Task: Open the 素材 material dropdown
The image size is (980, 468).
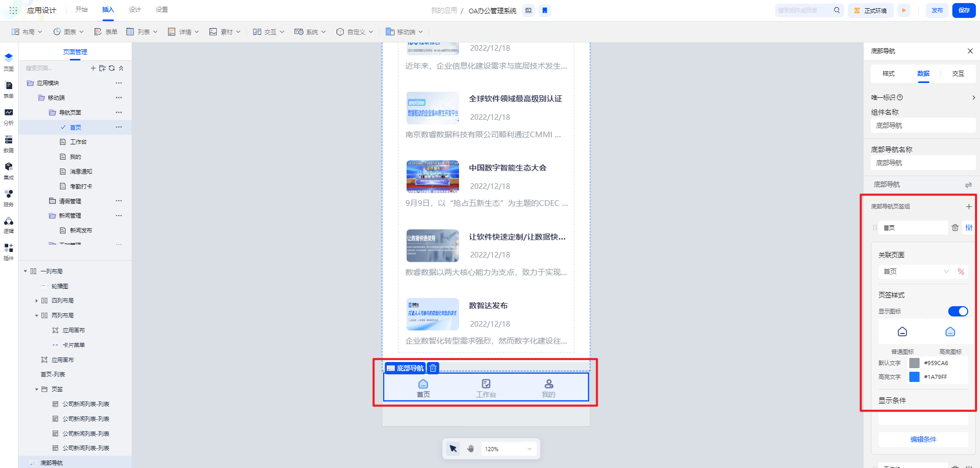Action: (x=225, y=32)
